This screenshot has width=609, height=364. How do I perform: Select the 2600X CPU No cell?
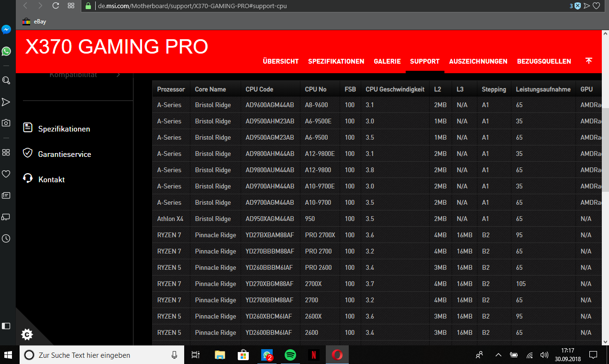[x=313, y=317]
